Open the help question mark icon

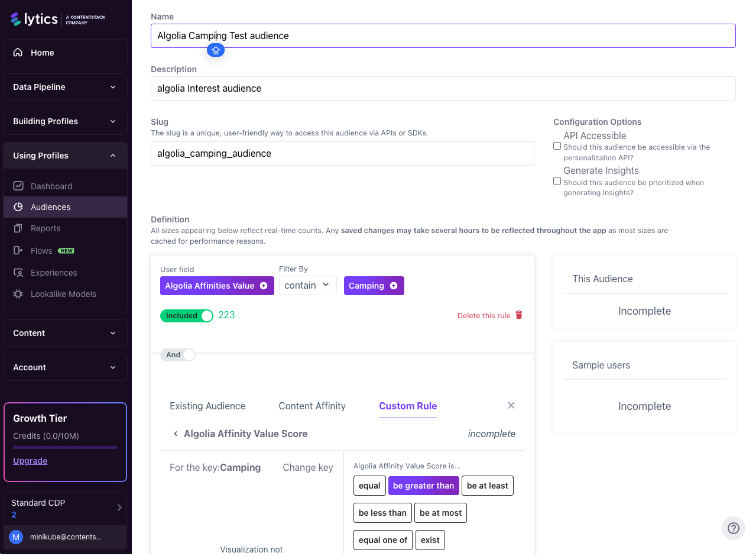coord(734,528)
